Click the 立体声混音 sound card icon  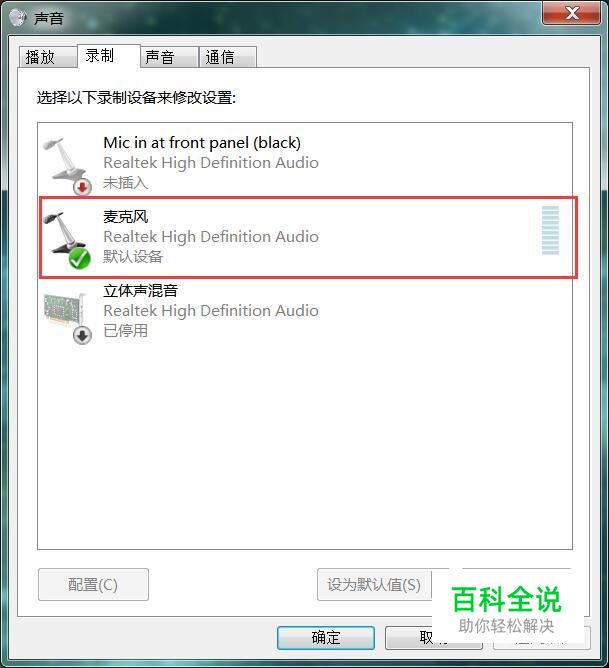coord(64,309)
